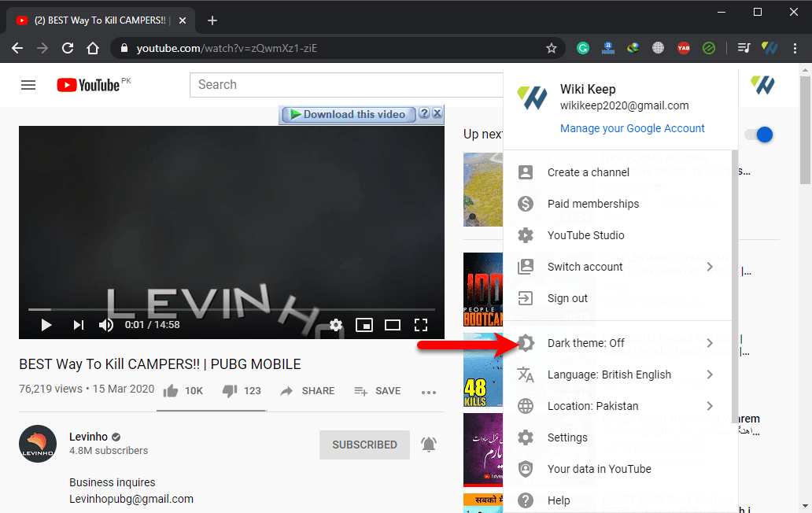Open the Grammarly extension icon

583,48
